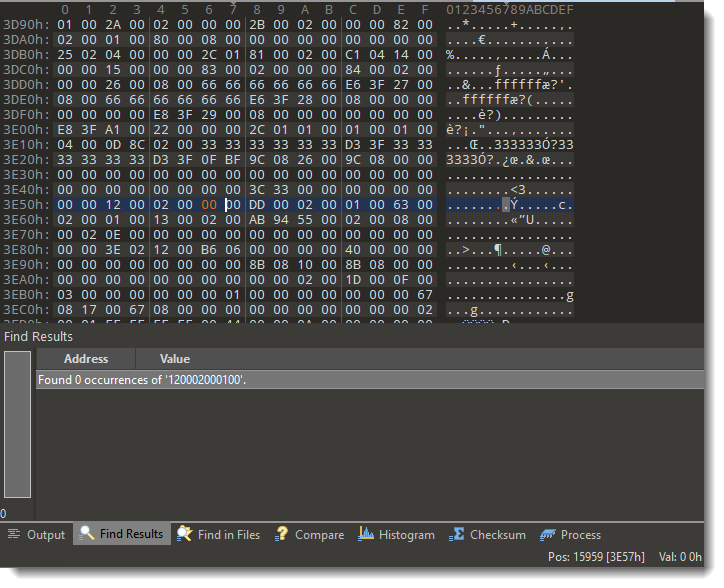
Task: Click the DD byte in row 3E50h
Action: point(257,204)
